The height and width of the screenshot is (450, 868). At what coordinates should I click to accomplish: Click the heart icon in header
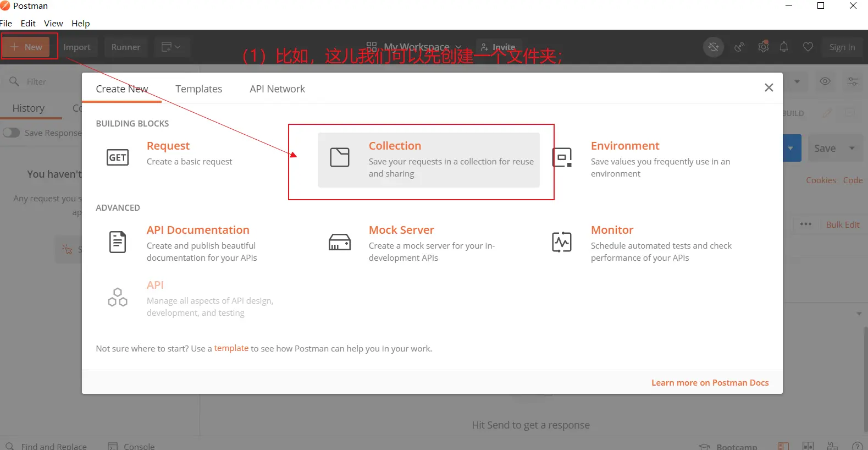(808, 47)
